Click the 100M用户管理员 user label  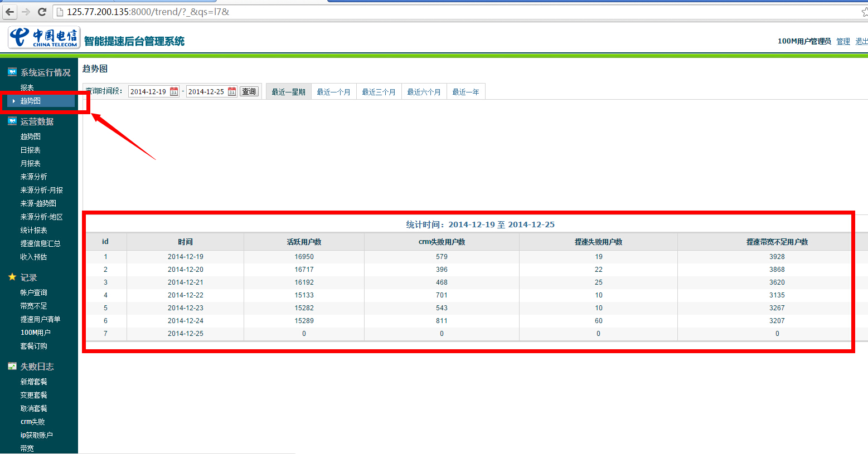pos(804,41)
